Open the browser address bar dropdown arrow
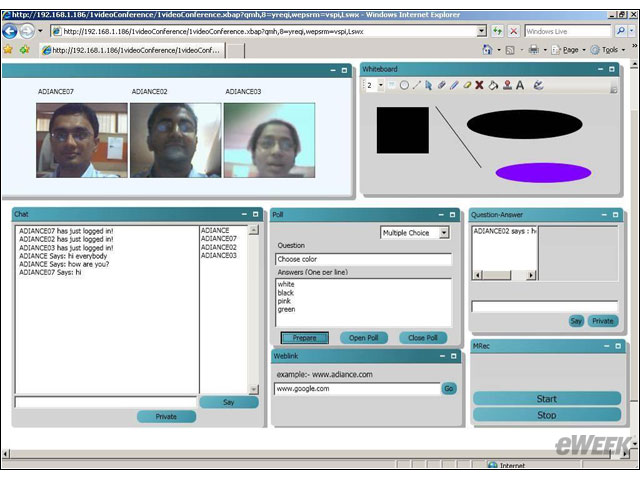This screenshot has height=480, width=640. point(482,31)
